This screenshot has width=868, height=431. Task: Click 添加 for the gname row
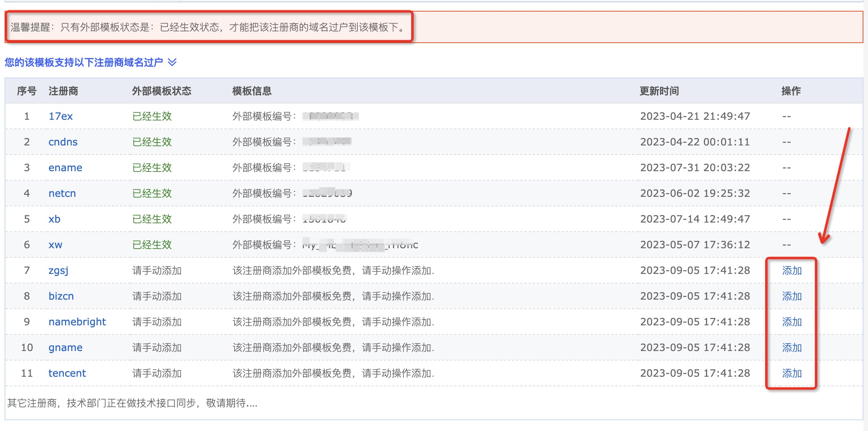tap(792, 348)
